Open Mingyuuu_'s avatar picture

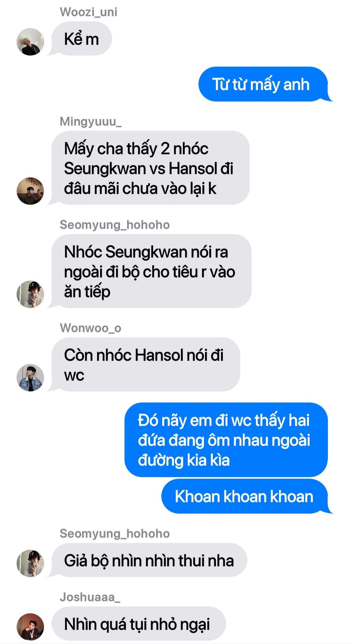coord(30,191)
